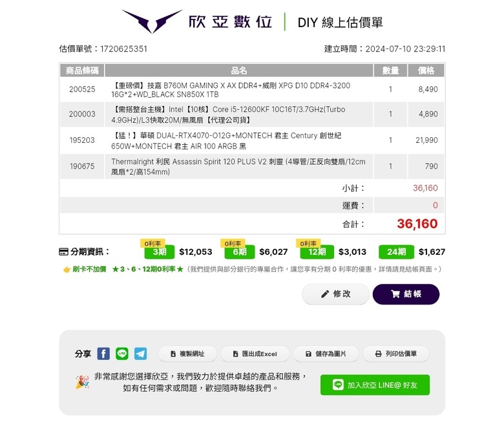Screen dimensions: 504x421
Task: Share the quote via LINE icon
Action: [x=122, y=354]
